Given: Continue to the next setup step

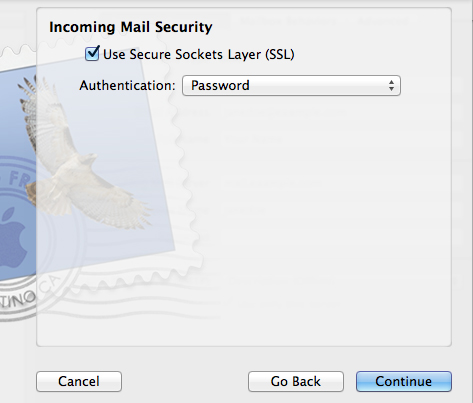Looking at the screenshot, I should (x=404, y=381).
